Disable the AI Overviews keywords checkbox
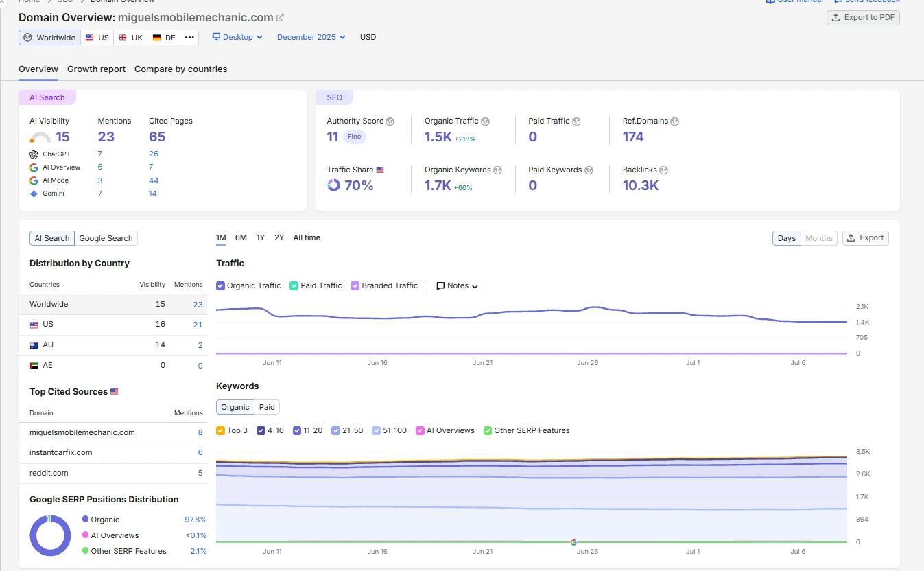The width and height of the screenshot is (924, 571). coord(420,430)
